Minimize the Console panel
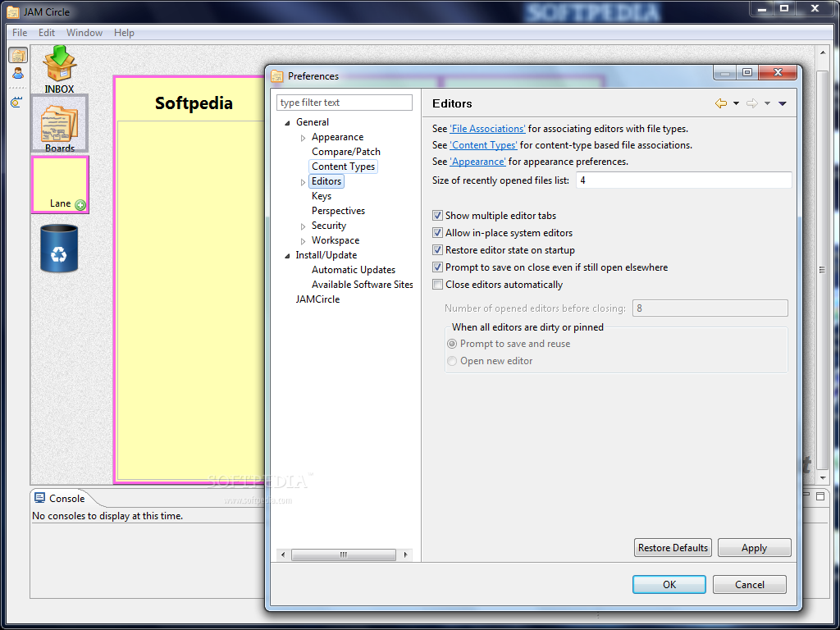The height and width of the screenshot is (630, 840). click(x=806, y=495)
